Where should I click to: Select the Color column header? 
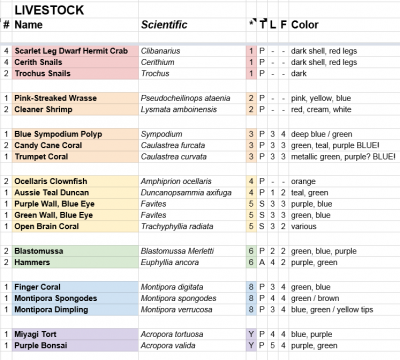coord(344,25)
